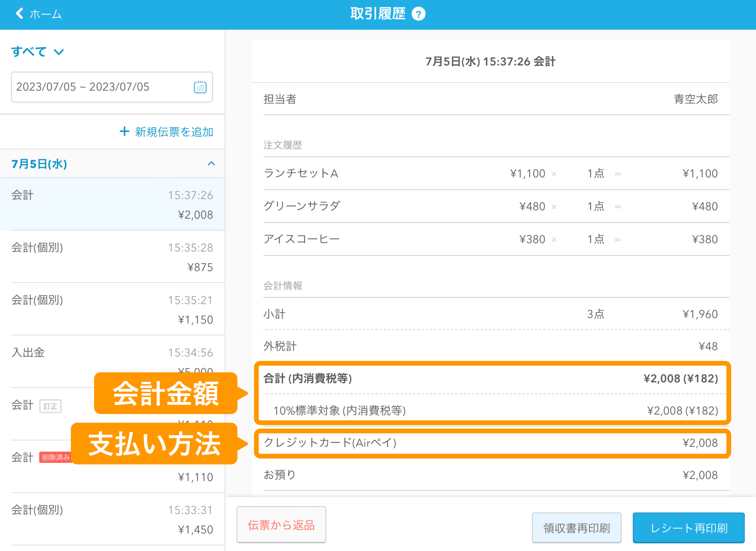This screenshot has height=551, width=756.
Task: Open the すべて filter dropdown
Action: tap(37, 51)
